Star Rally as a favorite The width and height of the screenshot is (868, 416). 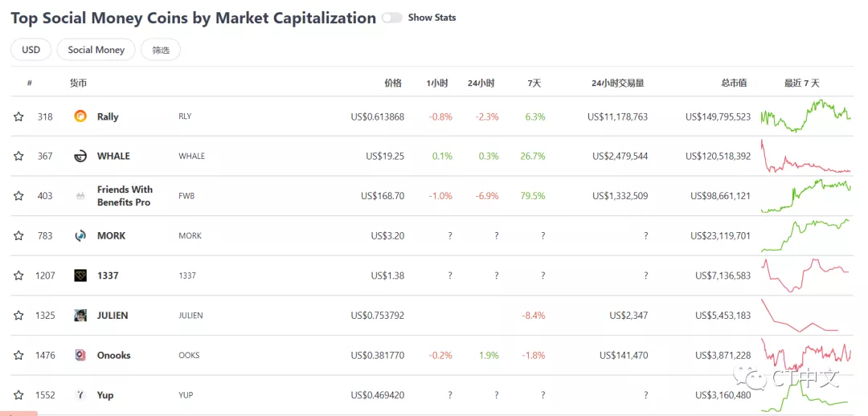[x=18, y=116]
